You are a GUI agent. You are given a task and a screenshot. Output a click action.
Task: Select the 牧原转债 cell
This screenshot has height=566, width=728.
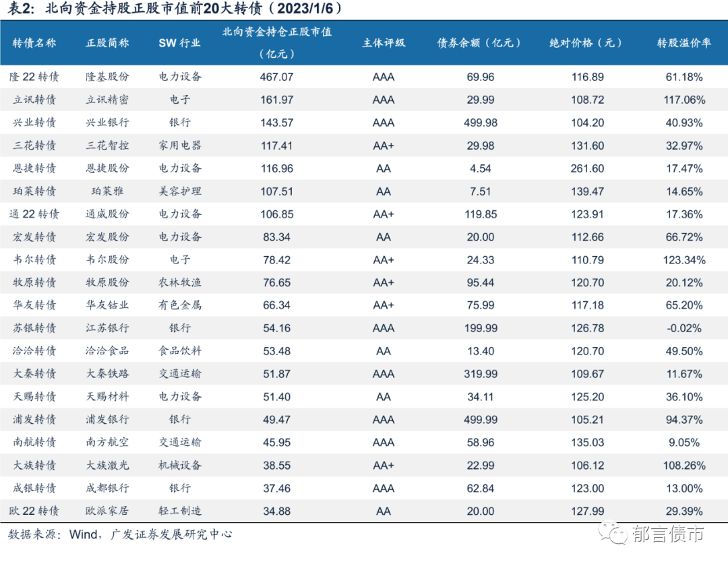34,282
